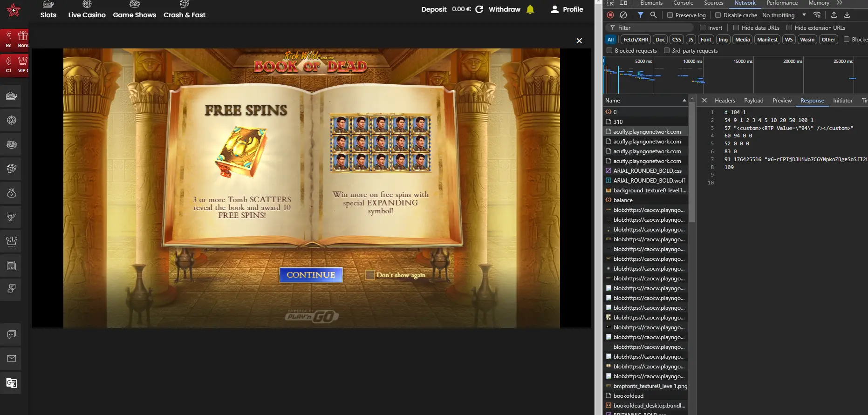
Task: Open live chat bubble icon in sidebar
Action: coord(11,334)
